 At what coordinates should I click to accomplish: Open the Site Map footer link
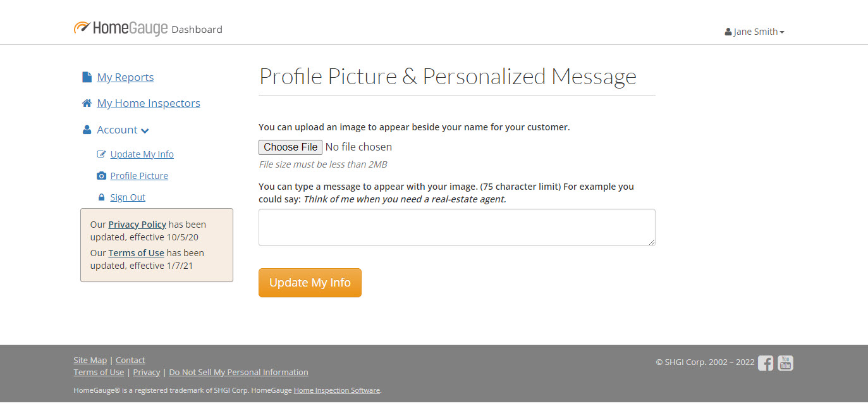tap(90, 361)
